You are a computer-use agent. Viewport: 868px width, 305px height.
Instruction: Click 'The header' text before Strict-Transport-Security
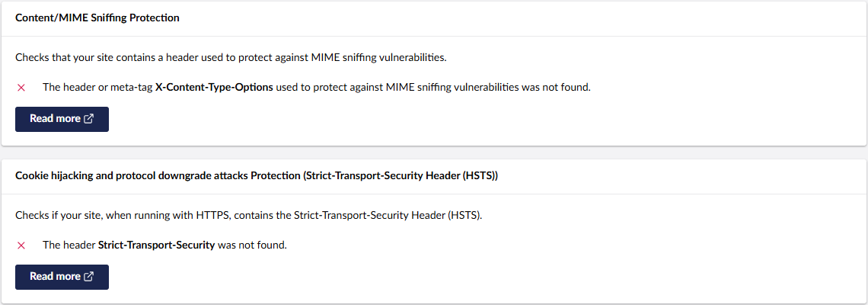[x=69, y=245]
